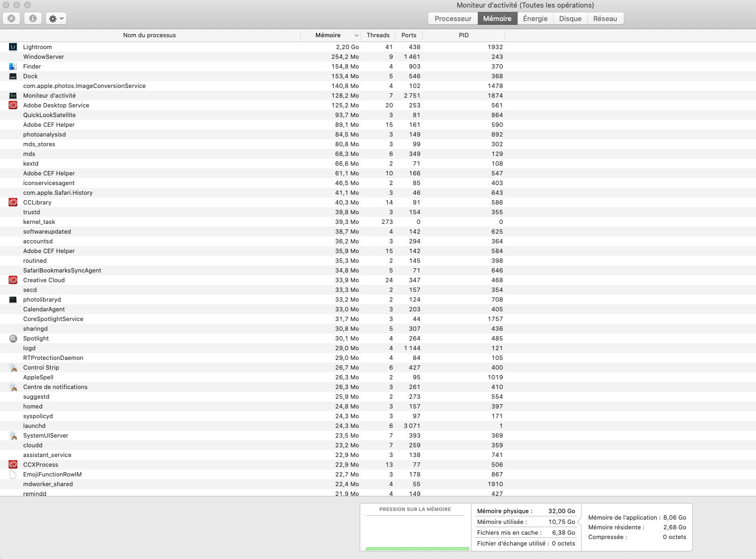756x559 pixels.
Task: Click the Mémoire de l'application 8,06 Go value
Action: [675, 517]
